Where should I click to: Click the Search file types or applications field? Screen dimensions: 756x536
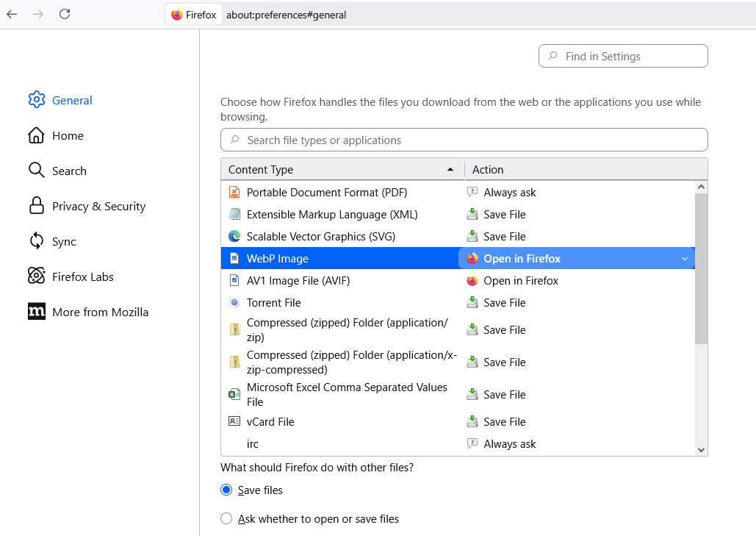tap(464, 140)
